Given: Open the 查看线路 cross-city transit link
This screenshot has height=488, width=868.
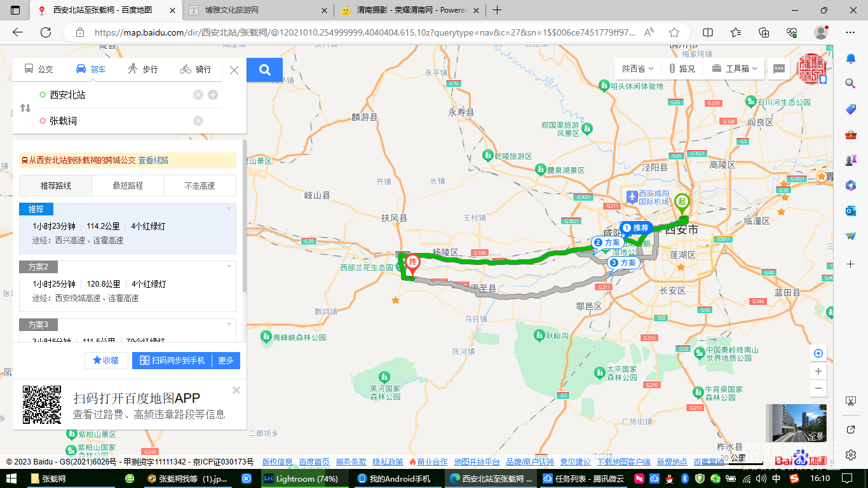Looking at the screenshot, I should pyautogui.click(x=154, y=161).
